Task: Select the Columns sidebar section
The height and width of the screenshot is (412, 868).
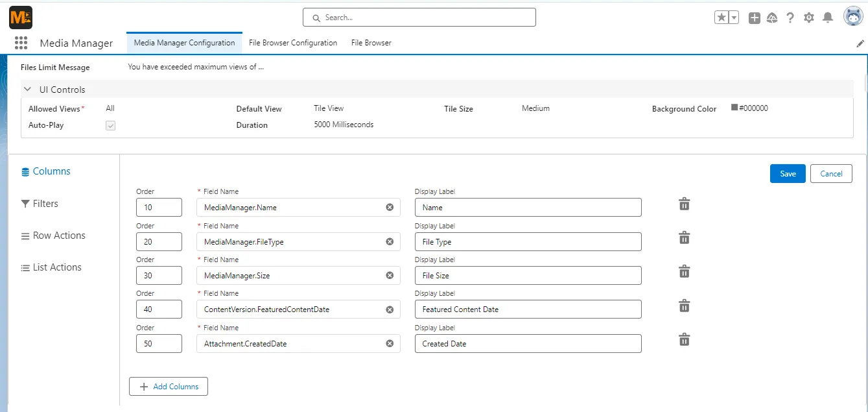Action: pyautogui.click(x=46, y=171)
